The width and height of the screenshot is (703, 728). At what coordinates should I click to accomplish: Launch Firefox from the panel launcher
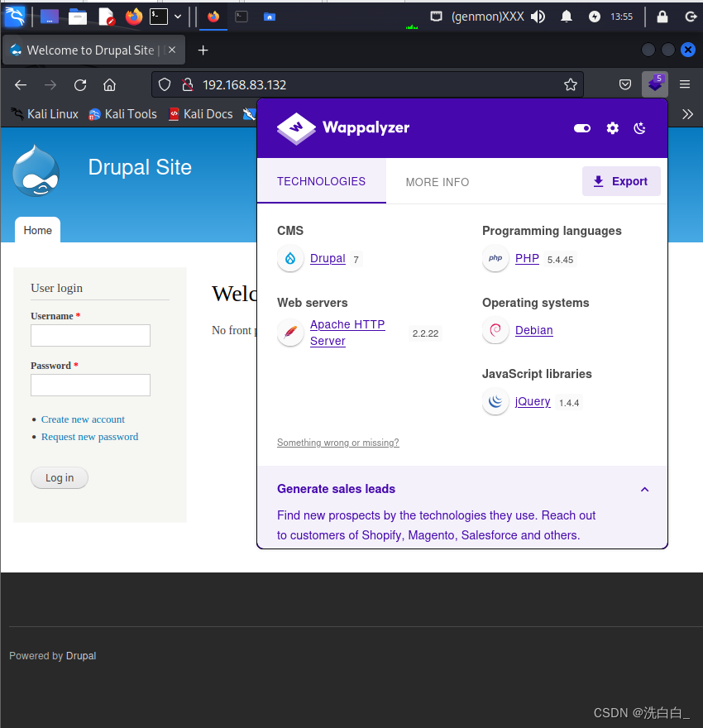coord(134,17)
